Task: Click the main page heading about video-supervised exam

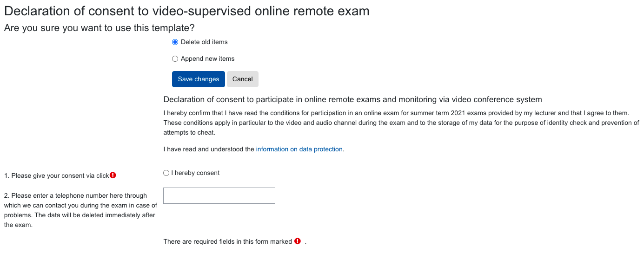Action: tap(186, 11)
